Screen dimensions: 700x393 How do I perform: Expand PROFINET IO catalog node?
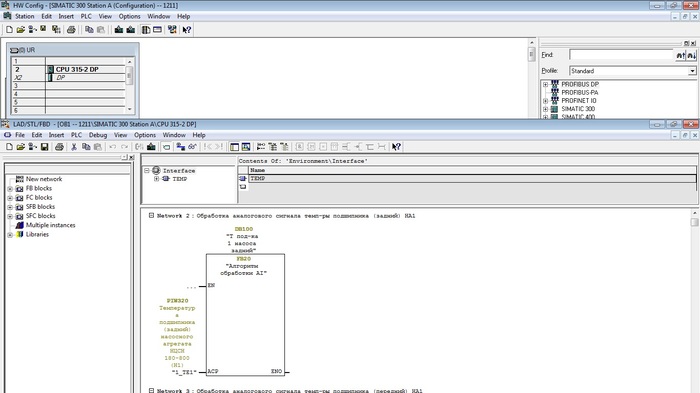pyautogui.click(x=545, y=101)
